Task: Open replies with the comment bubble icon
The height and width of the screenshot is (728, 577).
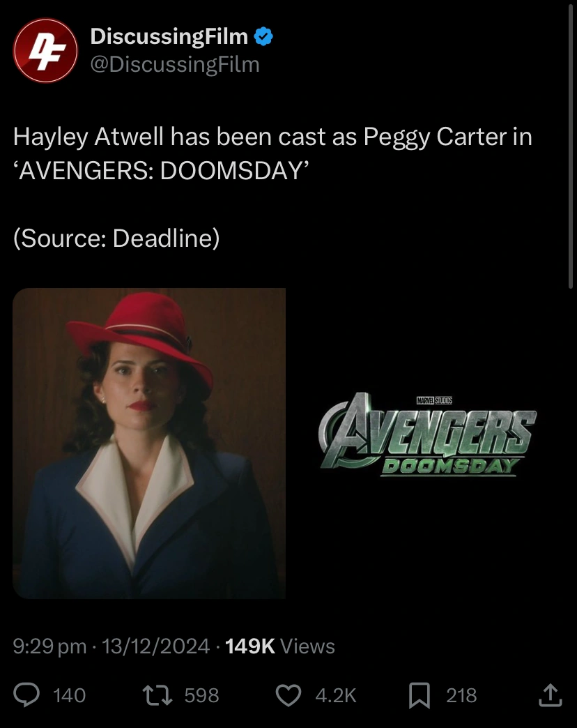Action: [26, 695]
